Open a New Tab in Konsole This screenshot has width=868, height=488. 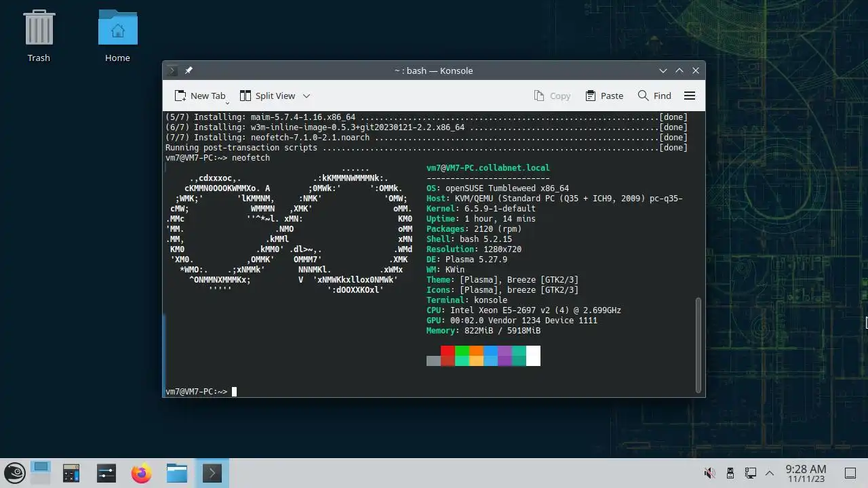pos(199,96)
